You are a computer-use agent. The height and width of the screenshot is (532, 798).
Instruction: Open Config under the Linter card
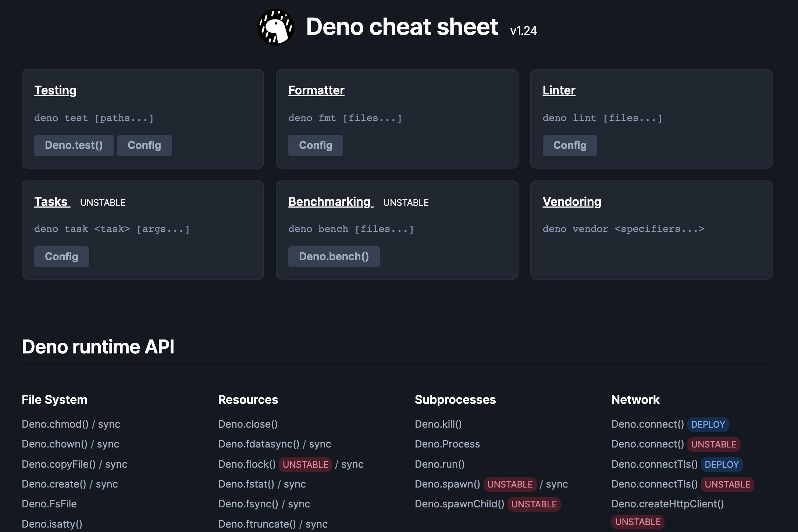click(x=570, y=145)
